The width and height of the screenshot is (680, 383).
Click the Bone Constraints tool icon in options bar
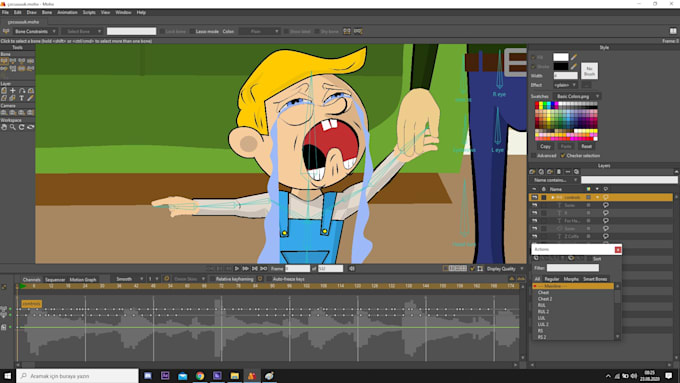[x=6, y=31]
